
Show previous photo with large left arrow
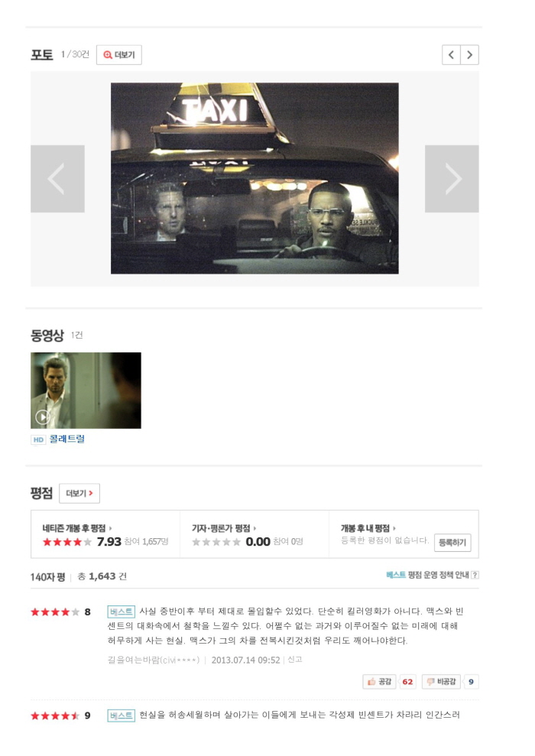(x=57, y=179)
